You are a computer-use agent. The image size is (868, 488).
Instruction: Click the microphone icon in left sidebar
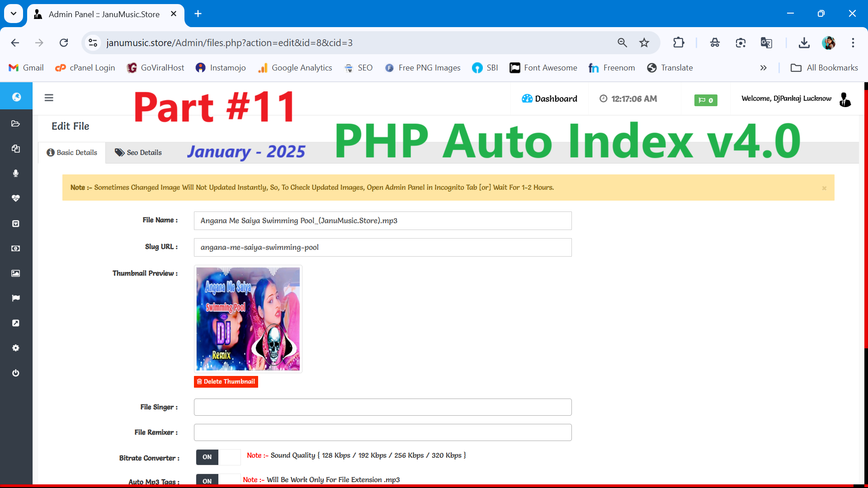[x=16, y=174]
